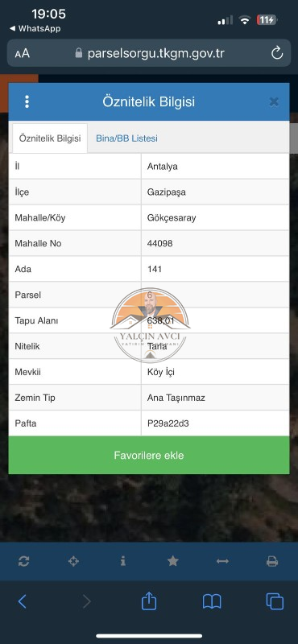The height and width of the screenshot is (644, 298).
Task: Open the AA reader text size menu
Action: click(23, 53)
